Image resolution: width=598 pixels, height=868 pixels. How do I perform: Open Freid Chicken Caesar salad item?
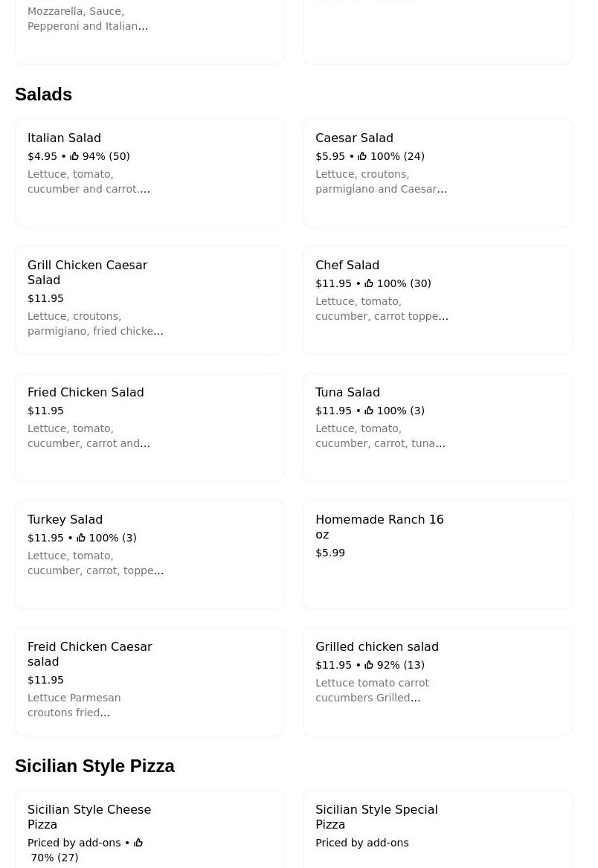149,681
